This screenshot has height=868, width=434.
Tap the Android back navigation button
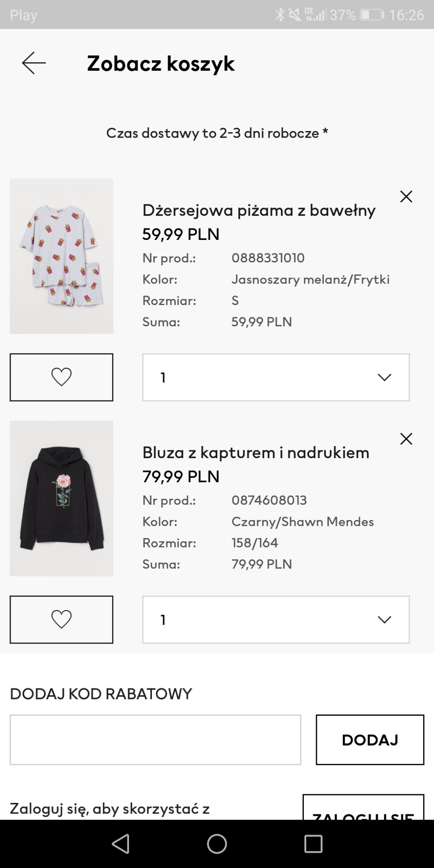pos(120,843)
